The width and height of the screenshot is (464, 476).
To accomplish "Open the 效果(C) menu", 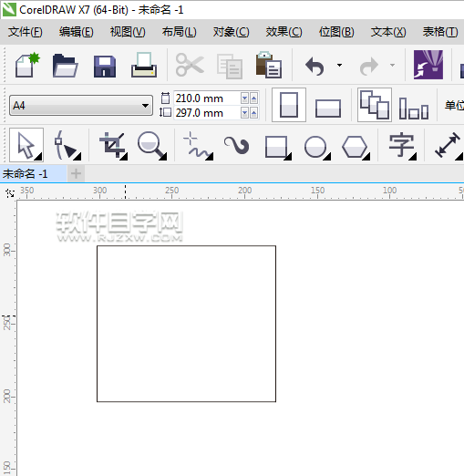I will point(284,32).
